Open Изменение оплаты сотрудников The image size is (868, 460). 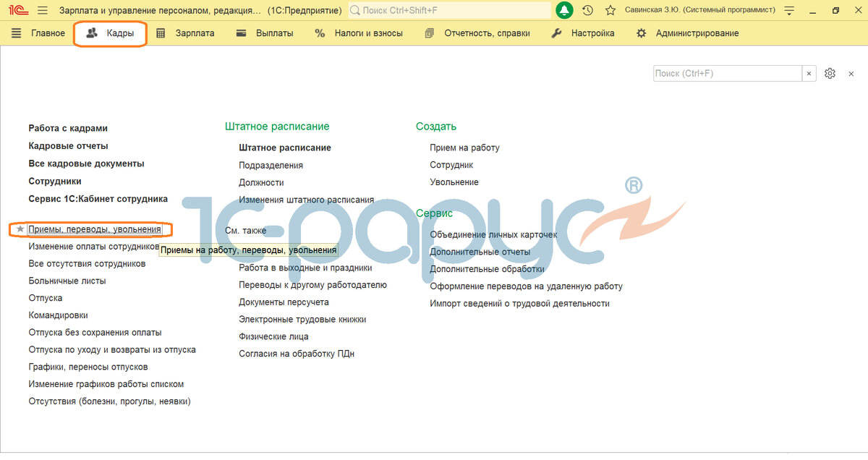click(94, 247)
